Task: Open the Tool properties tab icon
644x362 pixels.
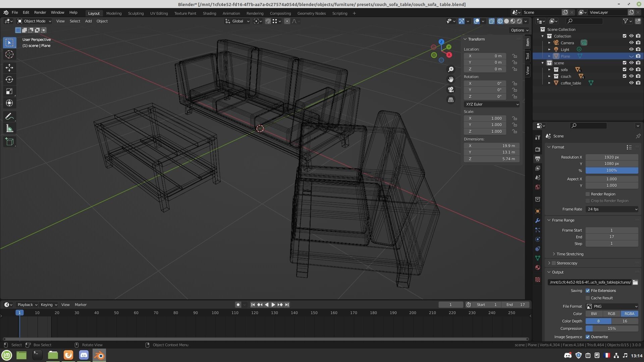Action: [538, 137]
